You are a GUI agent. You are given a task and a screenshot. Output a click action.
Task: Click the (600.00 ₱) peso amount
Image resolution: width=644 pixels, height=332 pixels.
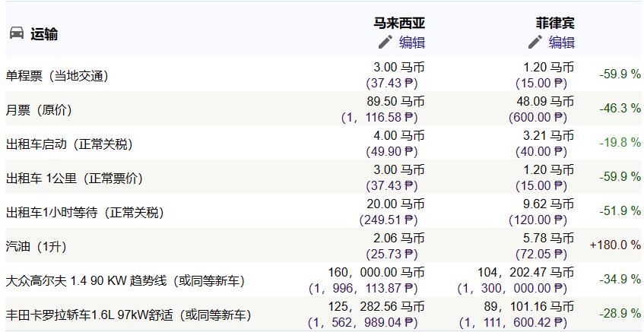click(538, 118)
